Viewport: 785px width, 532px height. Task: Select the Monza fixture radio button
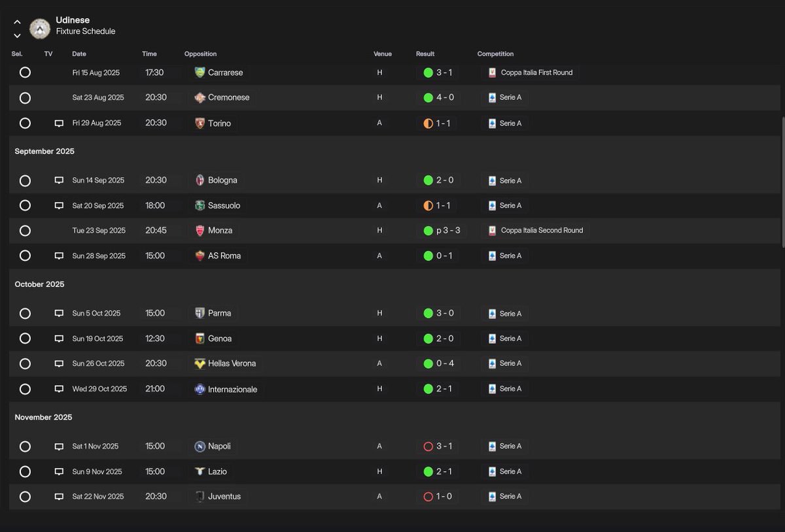25,231
